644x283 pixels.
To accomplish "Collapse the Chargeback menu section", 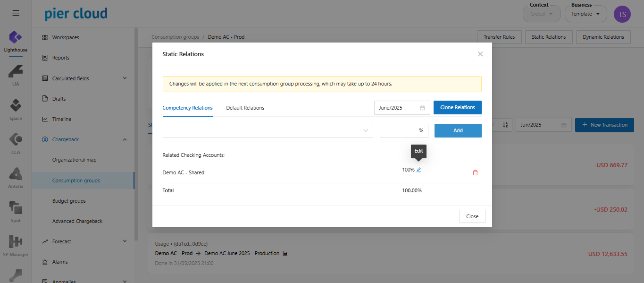I will (125, 139).
